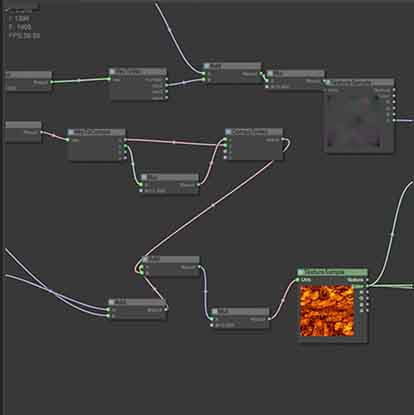Click the Texture output port of the green sampler node
Image resolution: width=414 pixels, height=415 pixels.
pos(367,280)
